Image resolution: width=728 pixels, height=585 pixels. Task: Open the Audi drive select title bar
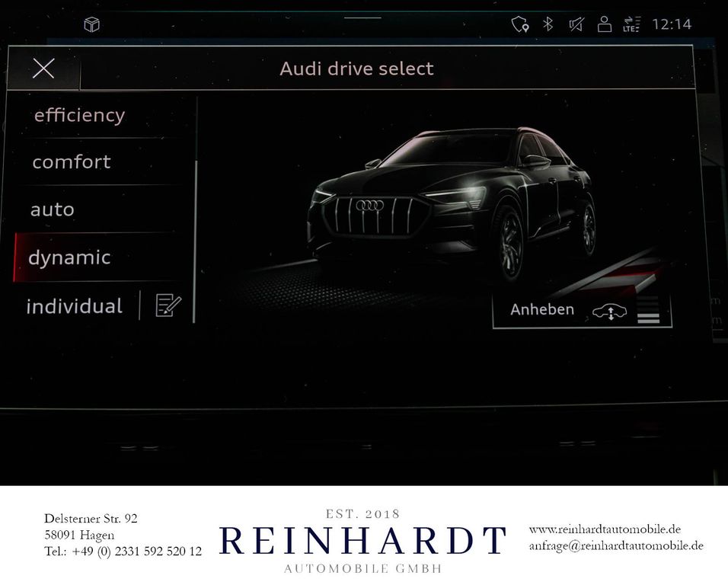[356, 69]
